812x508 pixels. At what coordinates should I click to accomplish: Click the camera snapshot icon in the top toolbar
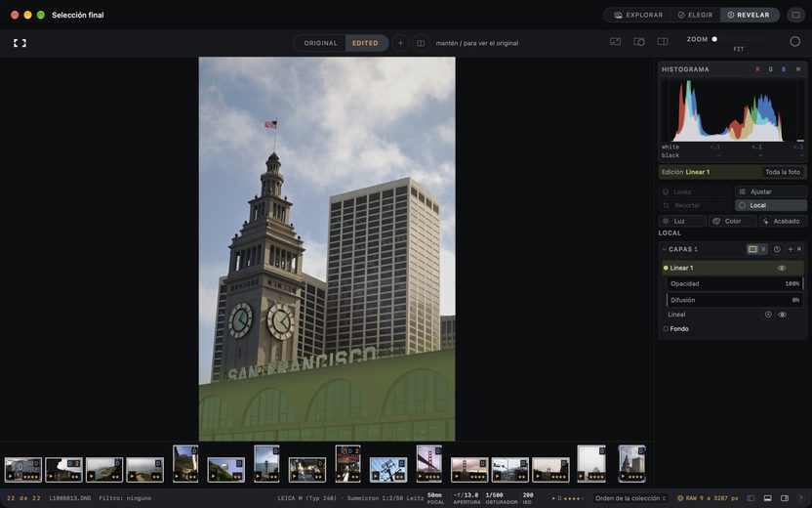point(639,41)
